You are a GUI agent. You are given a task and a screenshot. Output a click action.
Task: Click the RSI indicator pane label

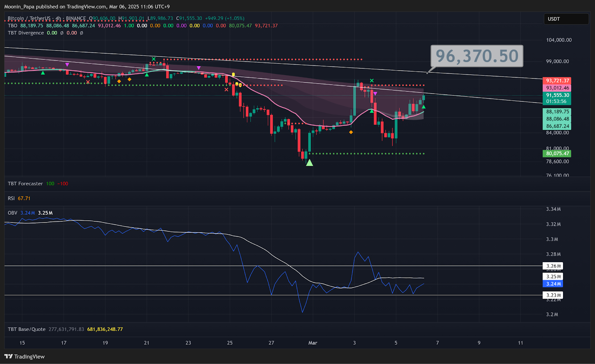(11, 198)
